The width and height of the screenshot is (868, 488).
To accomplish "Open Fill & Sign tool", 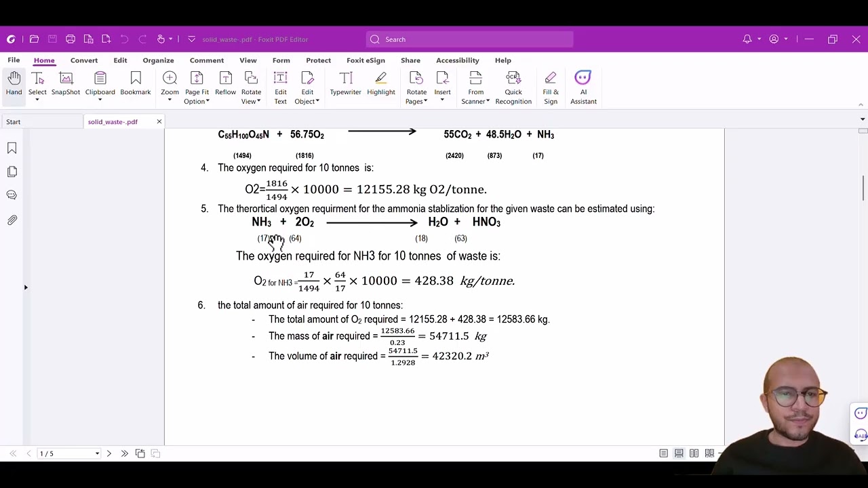I will [550, 88].
